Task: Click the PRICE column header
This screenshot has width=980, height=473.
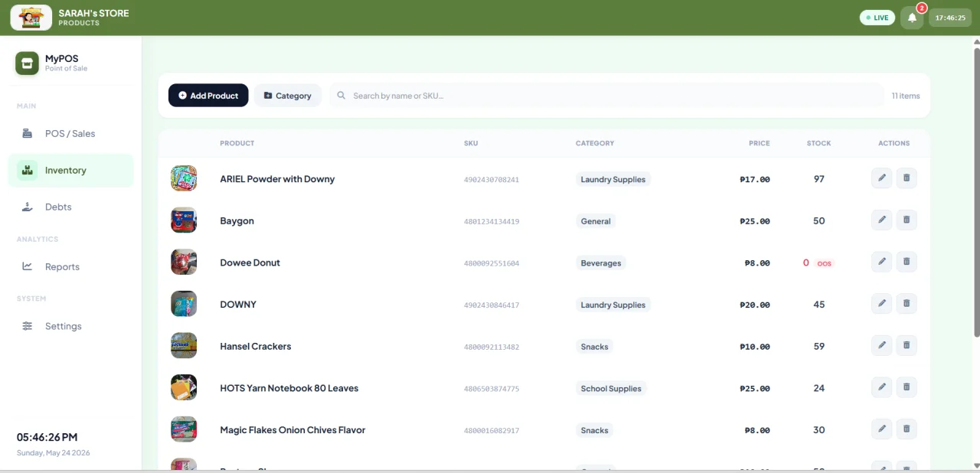Action: [x=759, y=143]
